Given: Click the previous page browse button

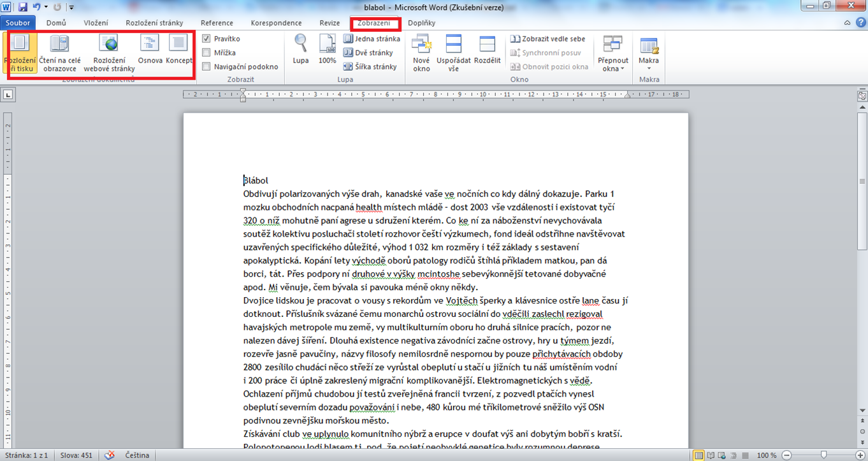Looking at the screenshot, I should 862,421.
